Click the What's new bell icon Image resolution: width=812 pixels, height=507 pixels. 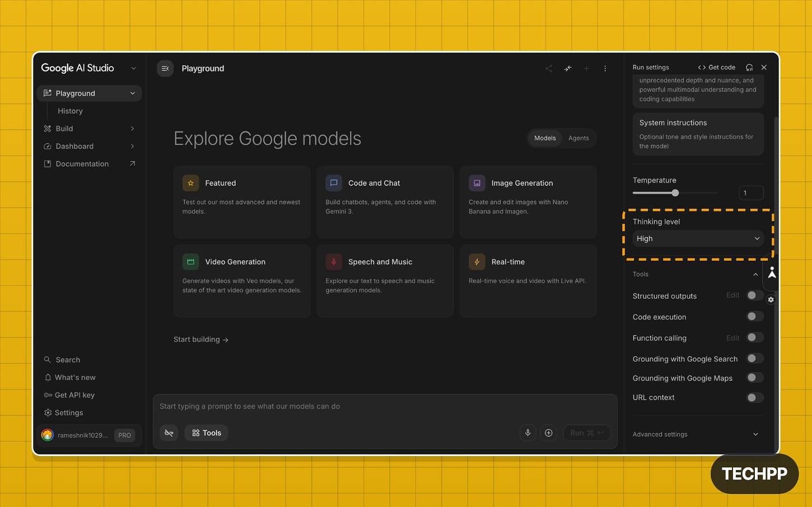(48, 378)
